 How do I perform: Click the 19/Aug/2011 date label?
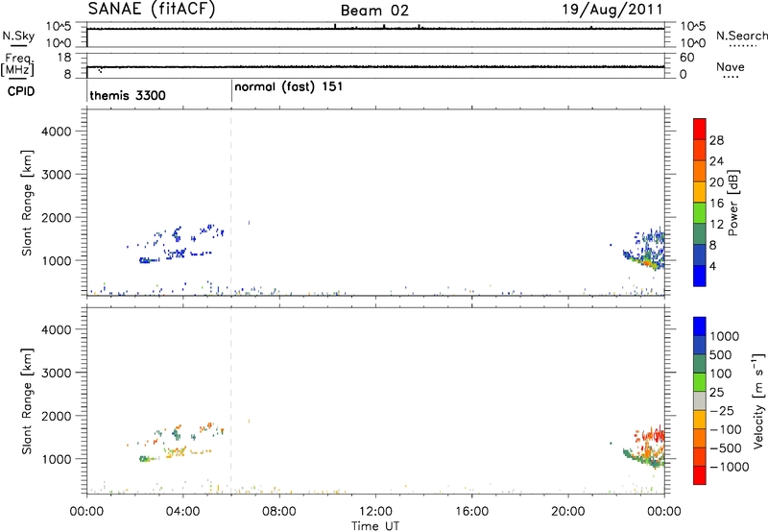coord(612,10)
